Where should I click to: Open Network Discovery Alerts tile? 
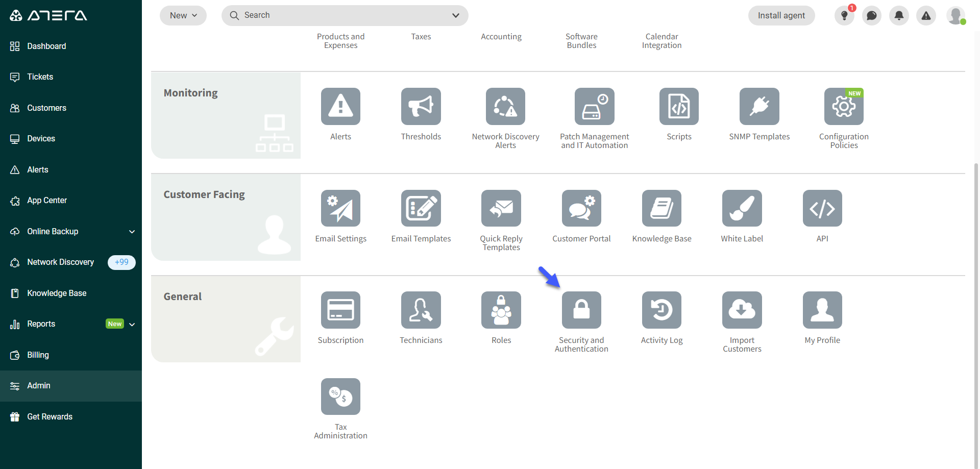[505, 106]
